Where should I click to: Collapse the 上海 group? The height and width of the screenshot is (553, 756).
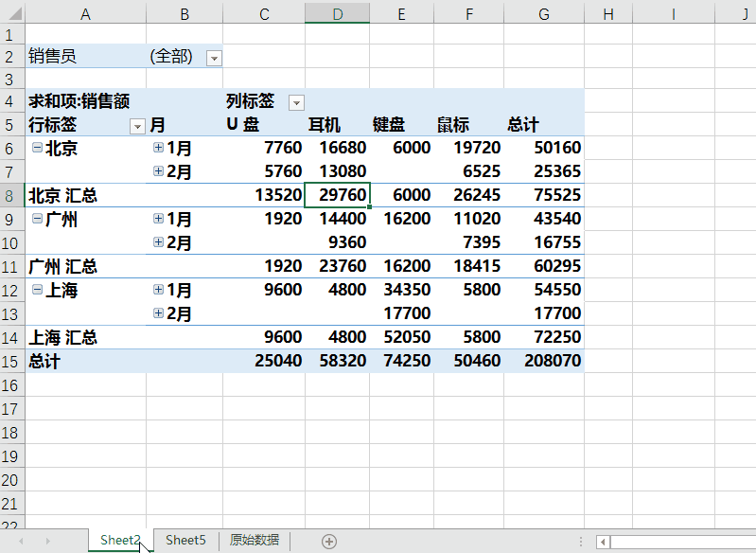point(37,290)
